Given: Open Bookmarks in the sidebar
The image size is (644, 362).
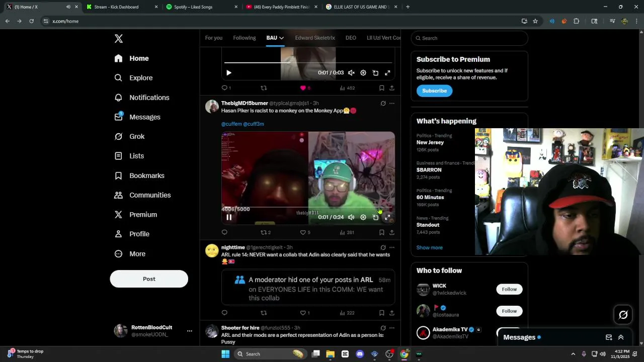Looking at the screenshot, I should tap(139, 175).
